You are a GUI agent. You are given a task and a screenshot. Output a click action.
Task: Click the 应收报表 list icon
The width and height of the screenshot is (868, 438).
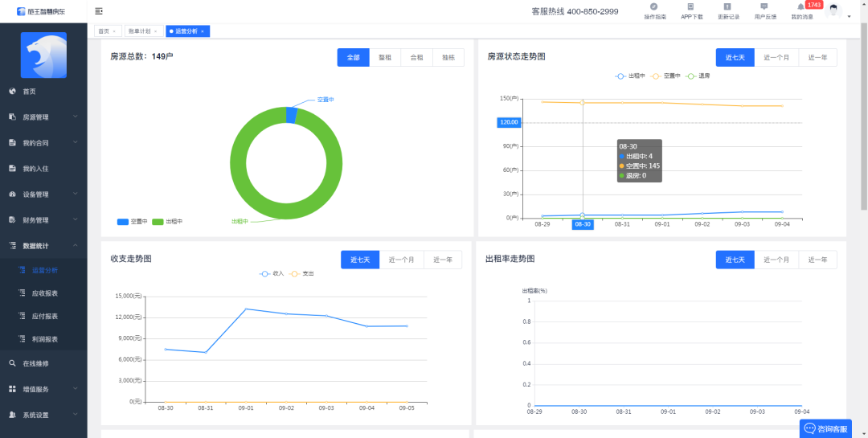pyautogui.click(x=23, y=293)
